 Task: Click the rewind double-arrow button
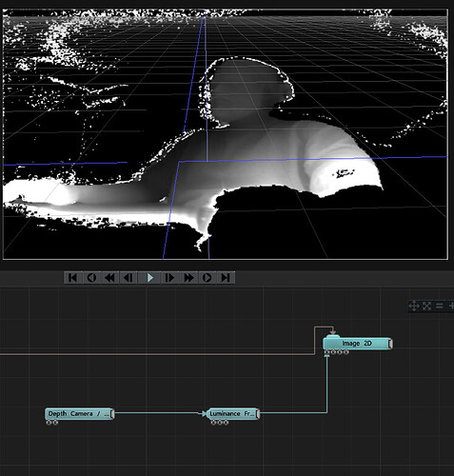(109, 278)
